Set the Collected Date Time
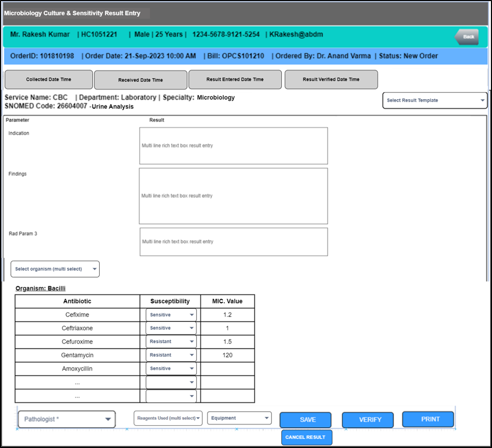The image size is (492, 448). [49, 80]
